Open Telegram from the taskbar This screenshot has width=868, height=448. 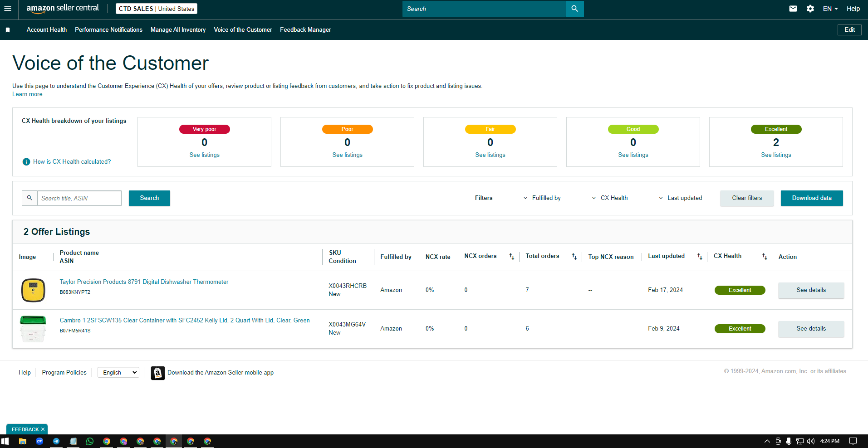56,441
